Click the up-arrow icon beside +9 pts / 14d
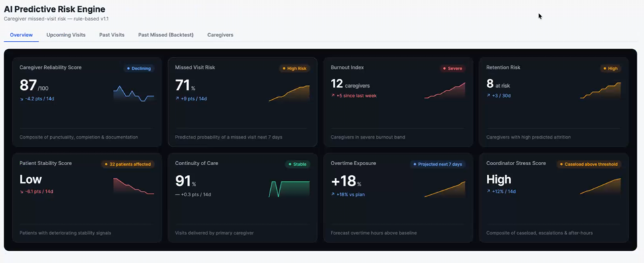Image resolution: width=644 pixels, height=263 pixels. (x=177, y=98)
